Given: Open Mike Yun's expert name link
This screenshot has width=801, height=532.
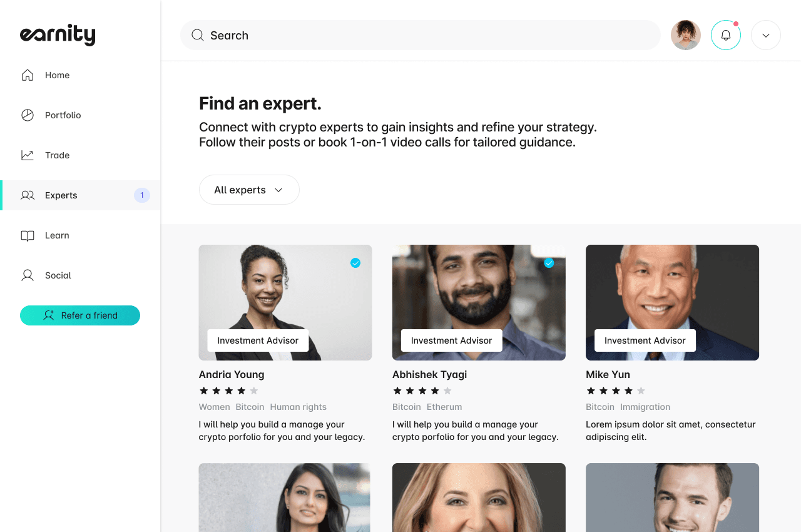Looking at the screenshot, I should point(608,374).
